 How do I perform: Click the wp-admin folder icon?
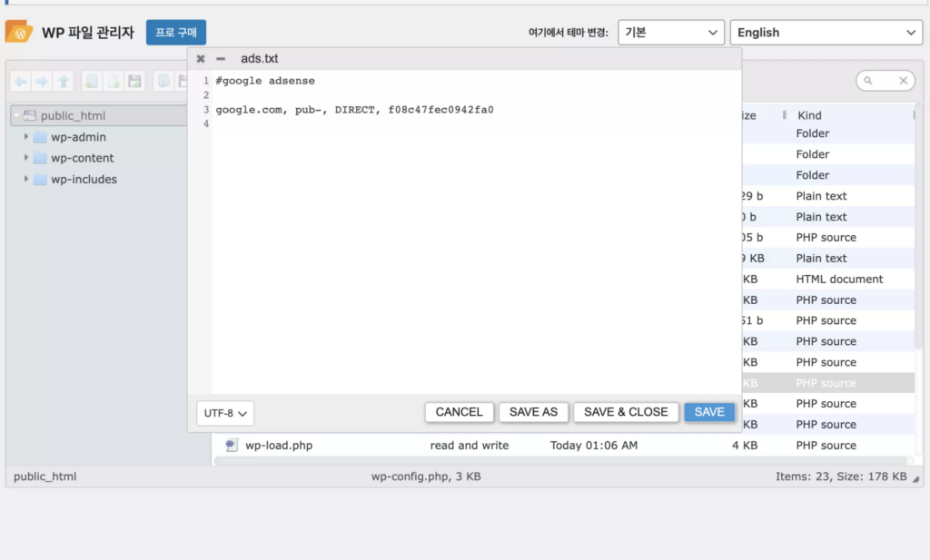pyautogui.click(x=40, y=137)
